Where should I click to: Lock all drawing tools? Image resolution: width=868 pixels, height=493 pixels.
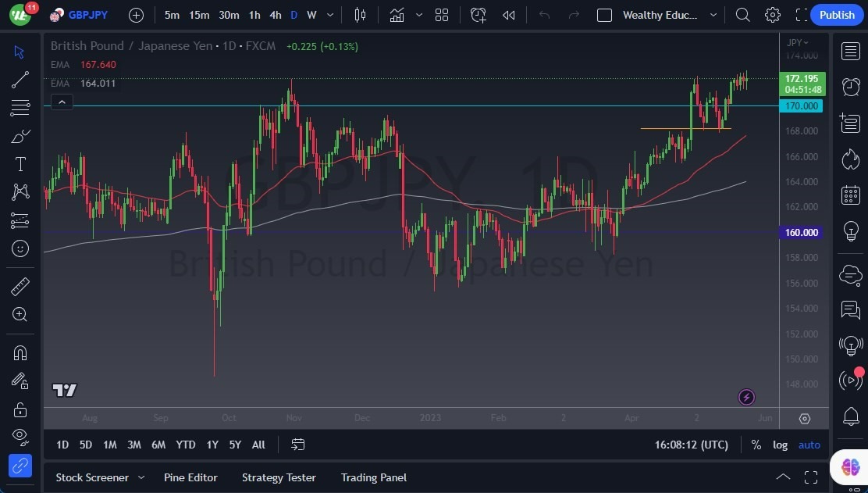pos(20,409)
